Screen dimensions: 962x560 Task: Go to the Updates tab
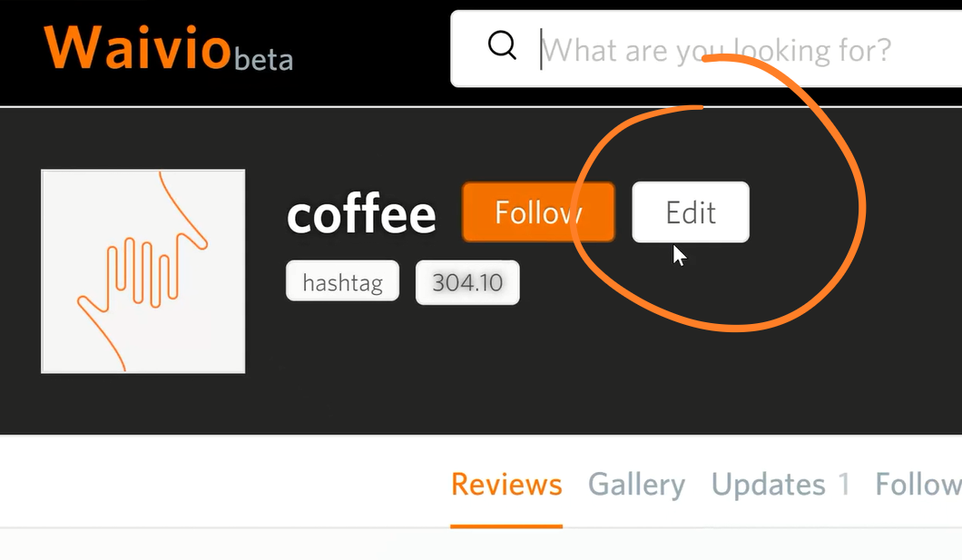768,485
